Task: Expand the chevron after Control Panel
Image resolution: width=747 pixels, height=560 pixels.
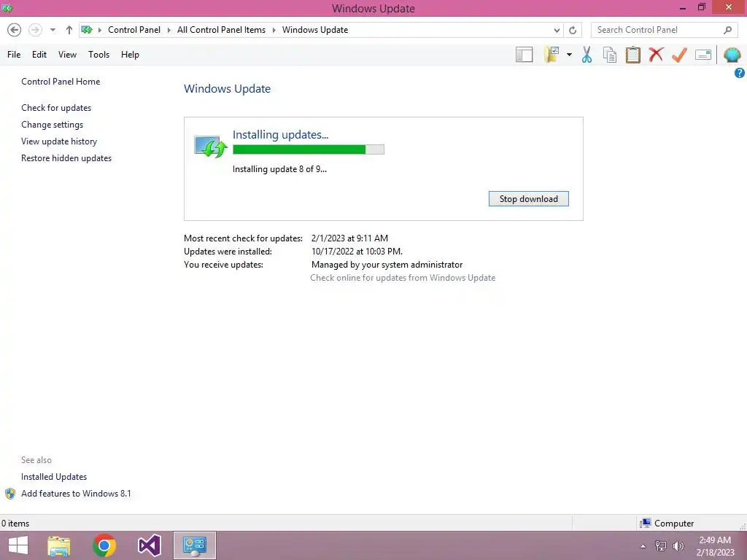Action: pyautogui.click(x=169, y=30)
